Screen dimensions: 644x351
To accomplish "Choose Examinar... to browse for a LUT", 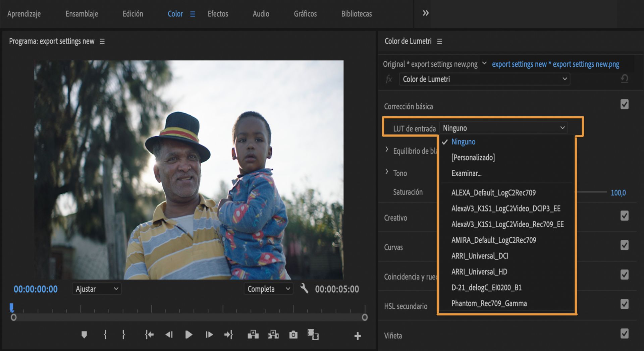I will [466, 173].
